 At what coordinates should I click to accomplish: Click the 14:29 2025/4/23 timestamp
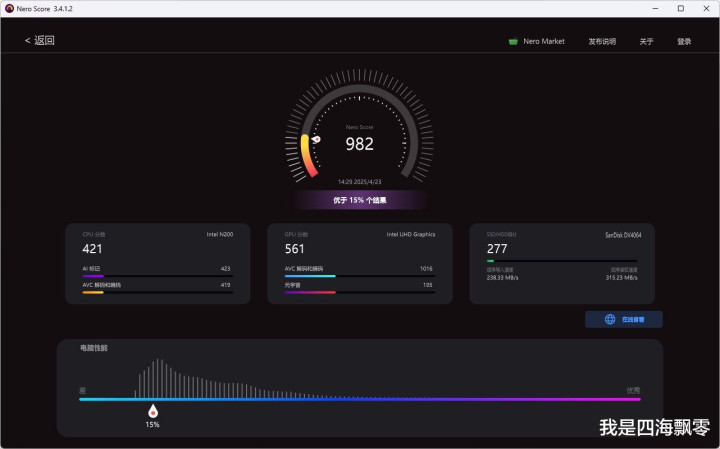pyautogui.click(x=360, y=182)
